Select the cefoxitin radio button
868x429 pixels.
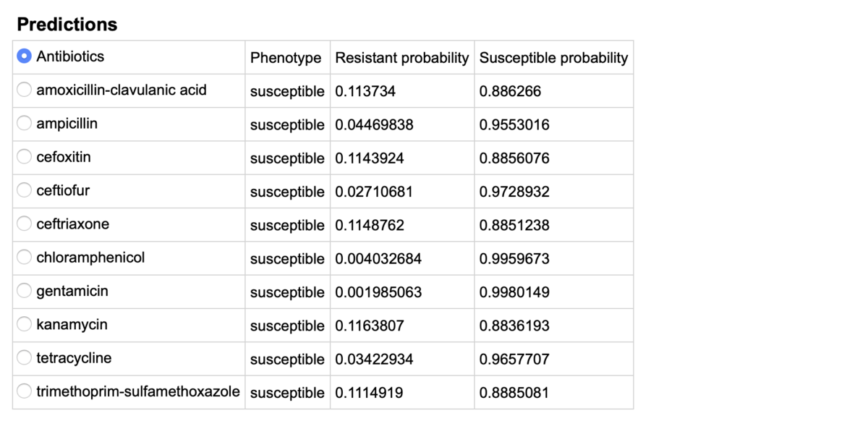(25, 157)
